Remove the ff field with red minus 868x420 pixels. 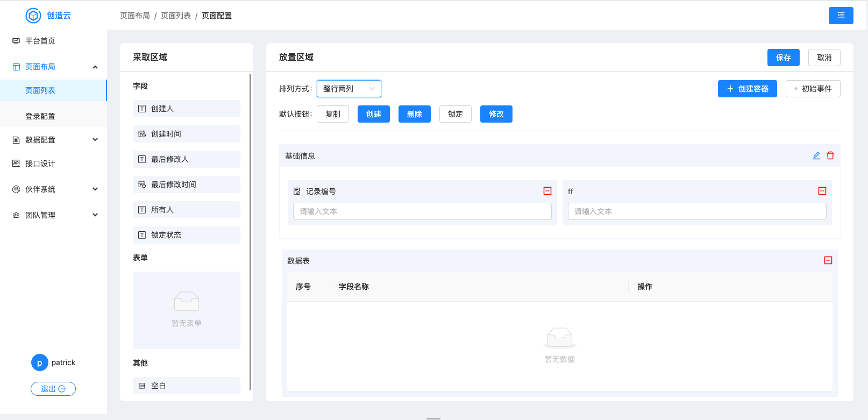(x=822, y=191)
